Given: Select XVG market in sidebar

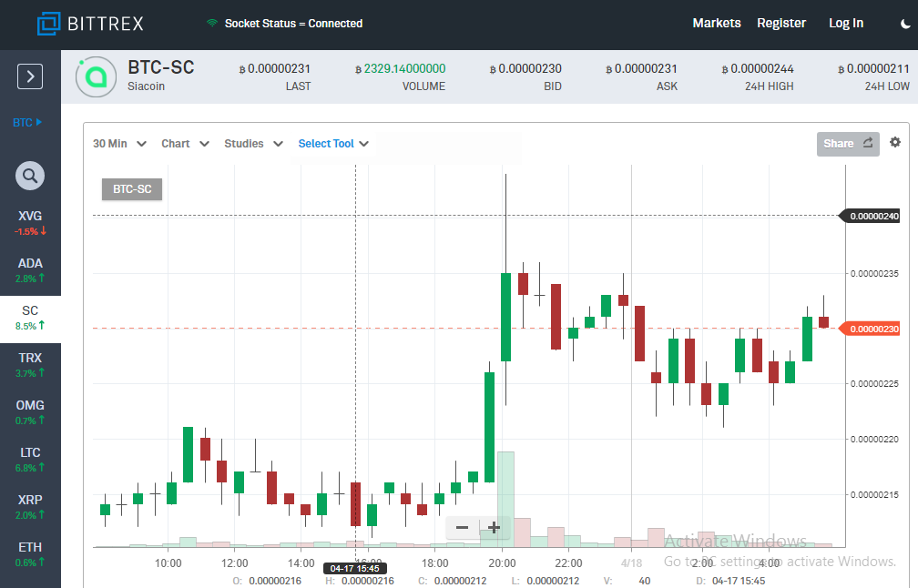Looking at the screenshot, I should point(30,224).
